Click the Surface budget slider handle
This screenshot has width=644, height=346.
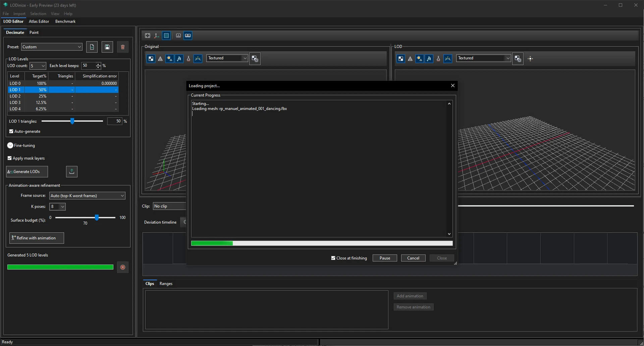tap(97, 218)
